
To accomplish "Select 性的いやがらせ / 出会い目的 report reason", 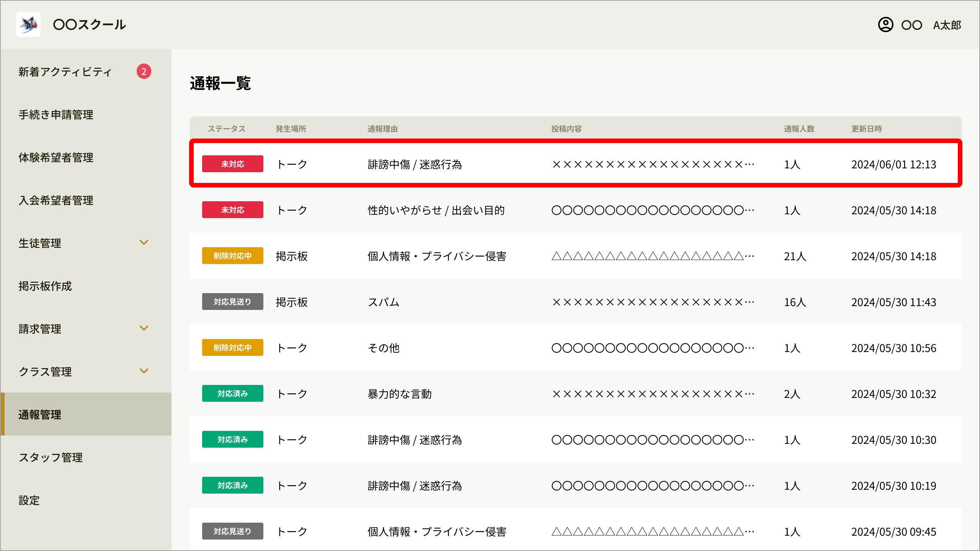I will 436,210.
